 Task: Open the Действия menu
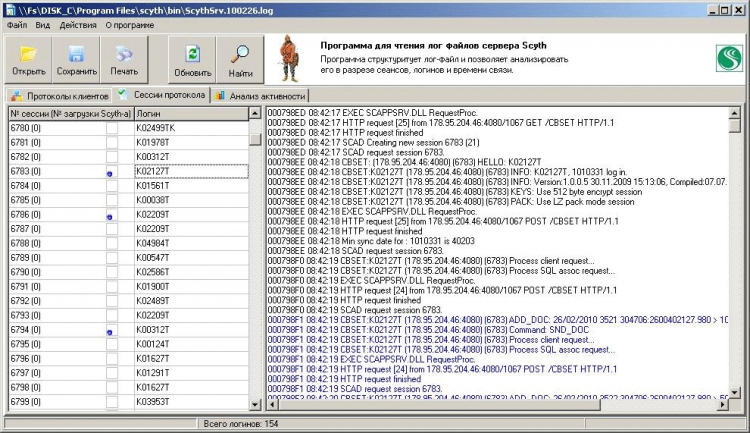[78, 24]
